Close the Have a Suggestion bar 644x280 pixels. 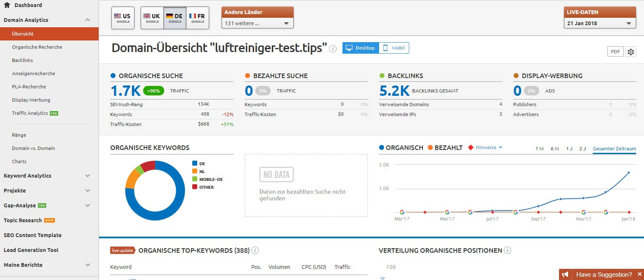point(639,274)
